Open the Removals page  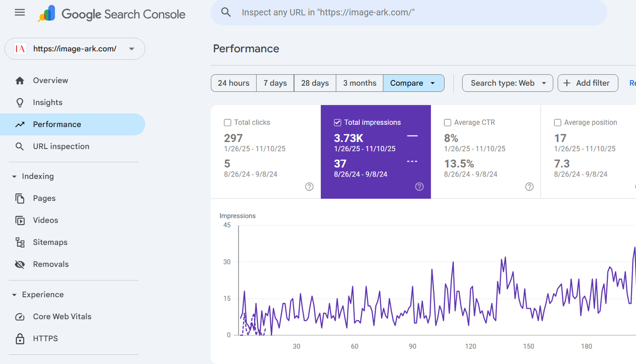(72, 264)
